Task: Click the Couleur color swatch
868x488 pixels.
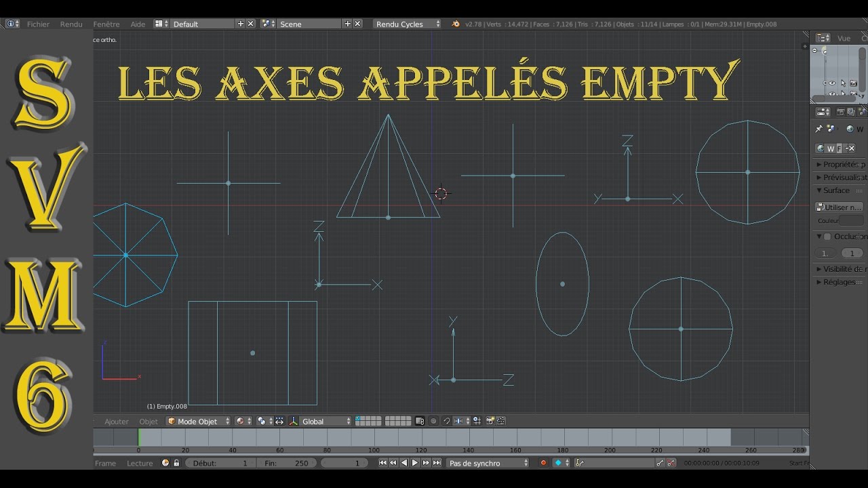Action: [852, 220]
